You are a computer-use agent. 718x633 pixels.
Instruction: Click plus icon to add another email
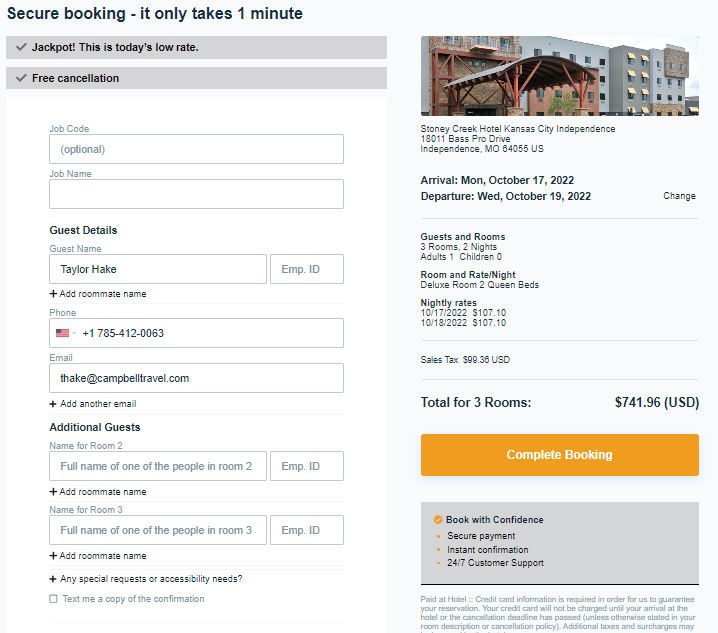pos(53,404)
